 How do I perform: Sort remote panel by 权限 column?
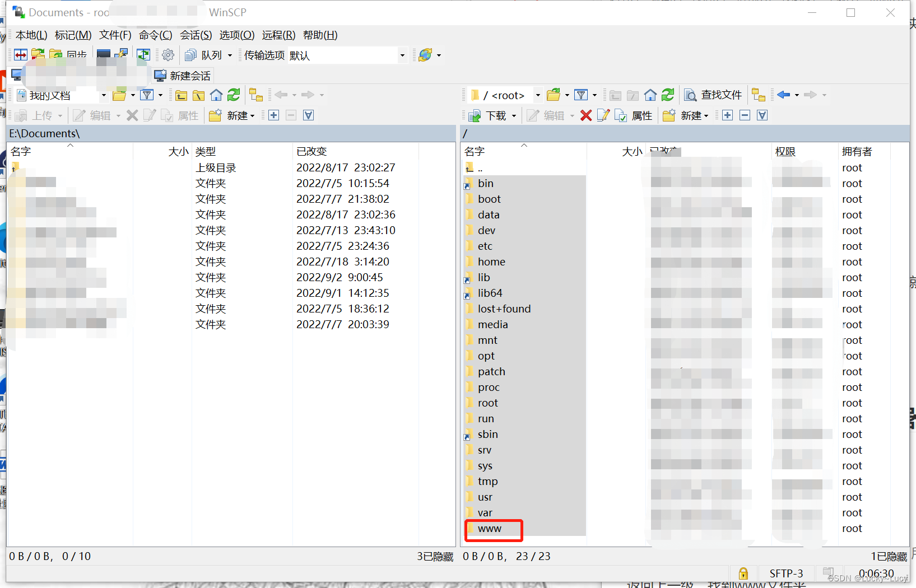pos(804,151)
